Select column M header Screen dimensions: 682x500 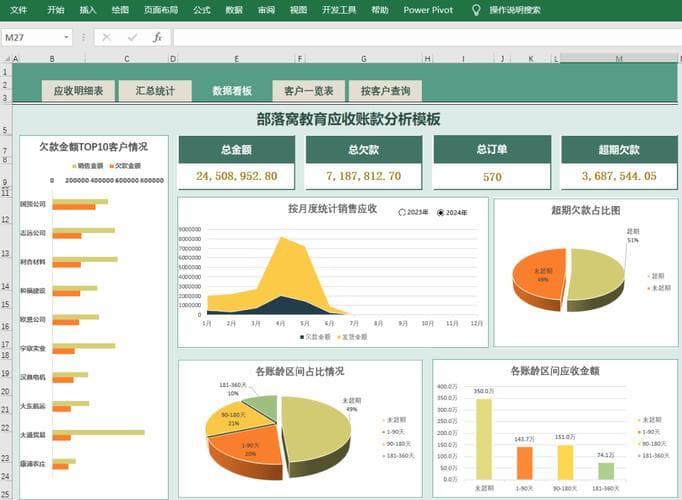619,59
